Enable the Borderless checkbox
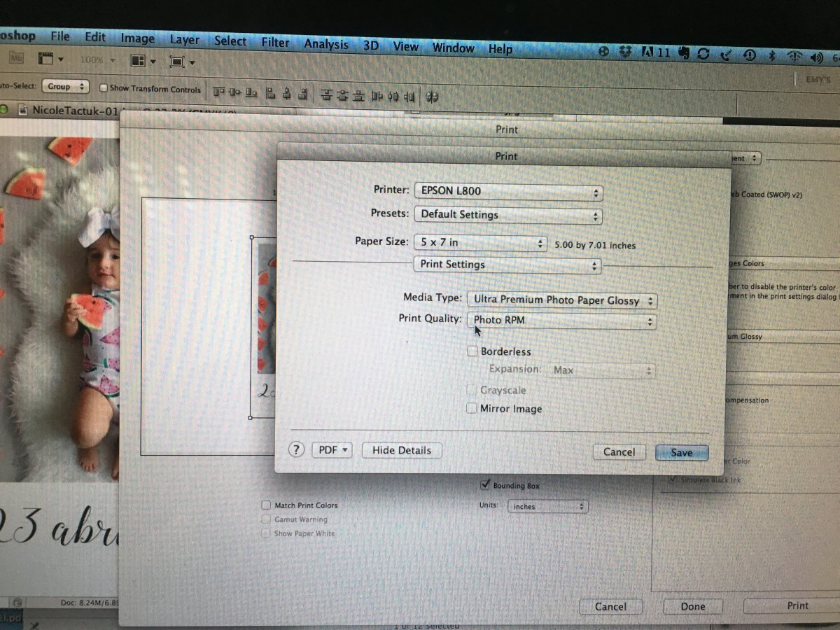Viewport: 840px width, 630px height. 472,351
